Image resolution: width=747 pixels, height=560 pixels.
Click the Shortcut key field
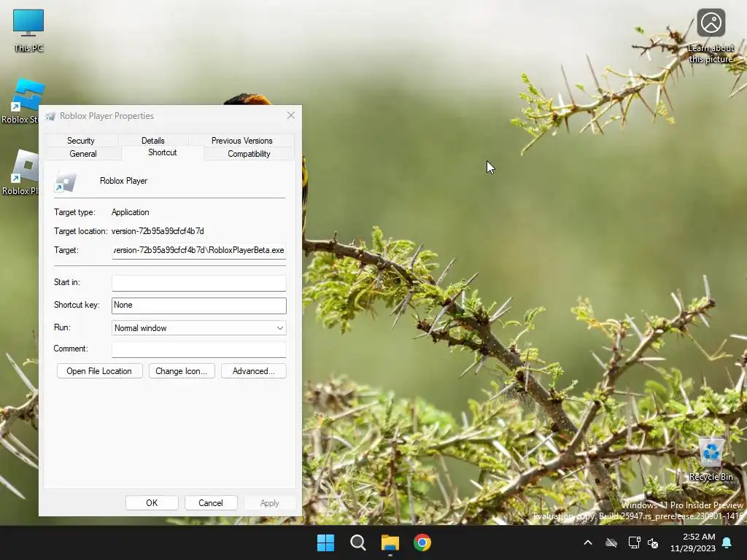[x=198, y=306]
